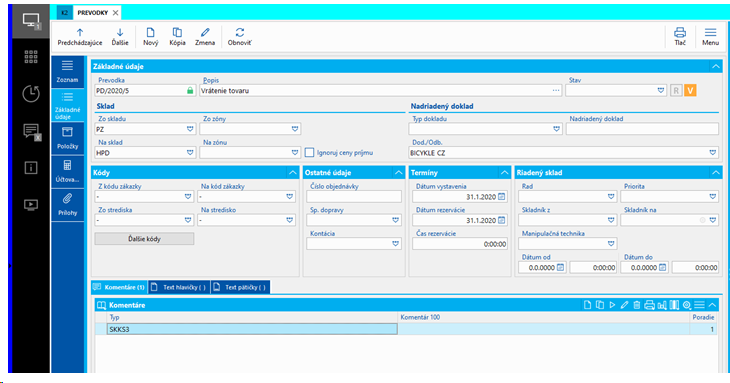Open the info icon in black sidebar
The width and height of the screenshot is (730, 383).
point(31,168)
